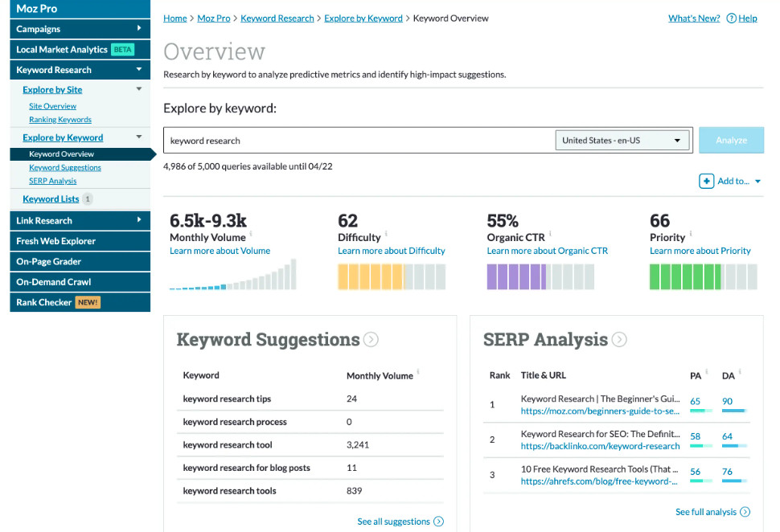This screenshot has height=532, width=780.
Task: Click the Moz Pro sidebar header
Action: point(80,9)
